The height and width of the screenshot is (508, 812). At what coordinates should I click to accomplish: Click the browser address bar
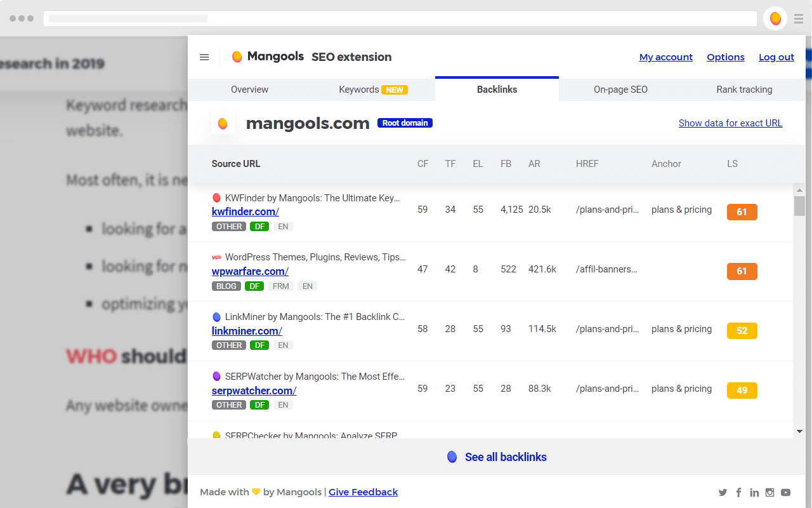coord(400,18)
